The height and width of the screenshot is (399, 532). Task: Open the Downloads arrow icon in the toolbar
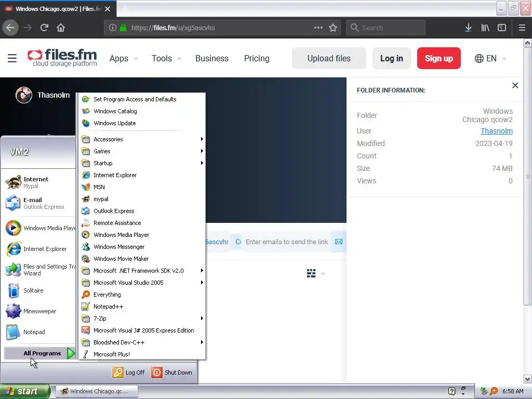[x=468, y=28]
